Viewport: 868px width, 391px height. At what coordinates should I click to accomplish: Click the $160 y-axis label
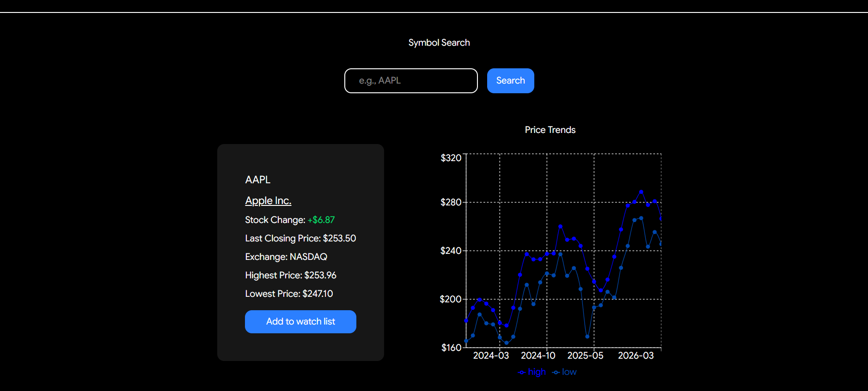tap(452, 348)
